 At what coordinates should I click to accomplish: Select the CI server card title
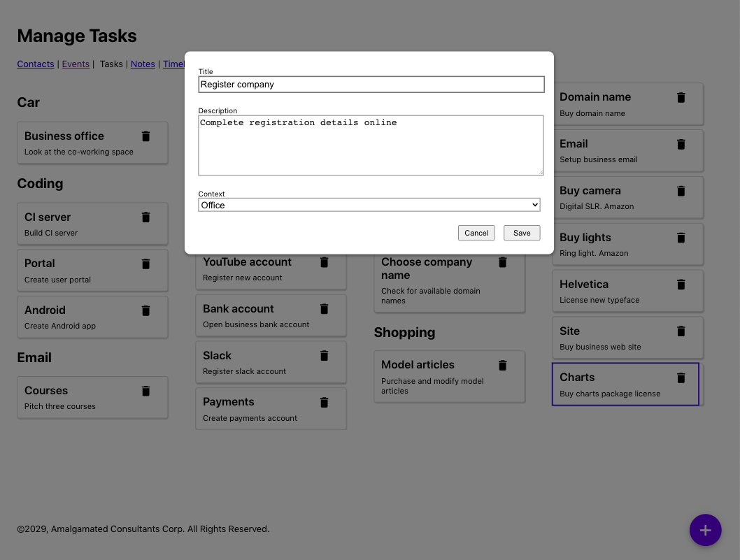[47, 217]
